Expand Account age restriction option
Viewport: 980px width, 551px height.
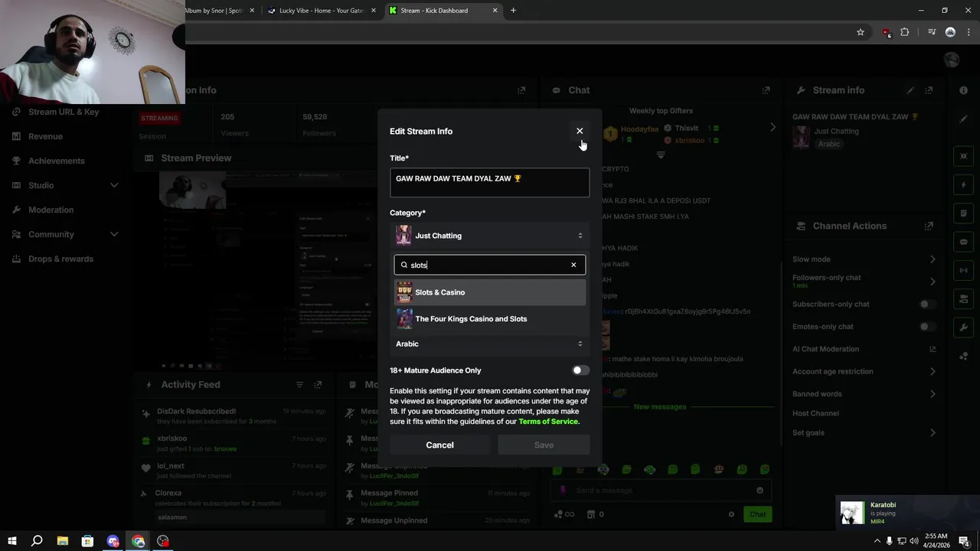(933, 371)
